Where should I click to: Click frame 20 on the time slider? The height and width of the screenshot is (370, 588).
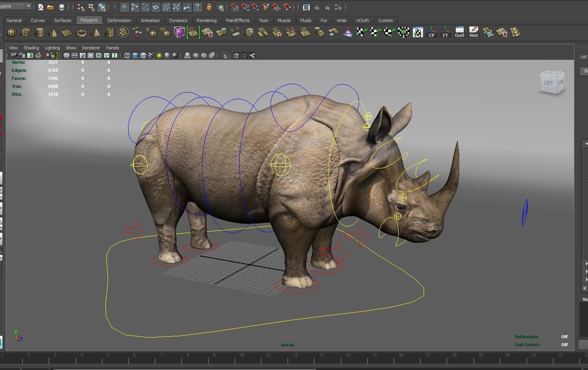pyautogui.click(x=507, y=355)
